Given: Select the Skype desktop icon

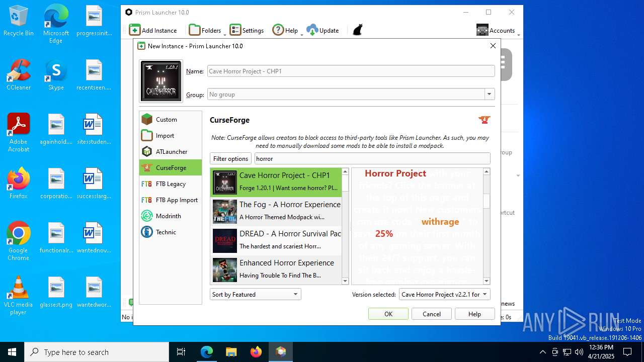Looking at the screenshot, I should tap(56, 75).
